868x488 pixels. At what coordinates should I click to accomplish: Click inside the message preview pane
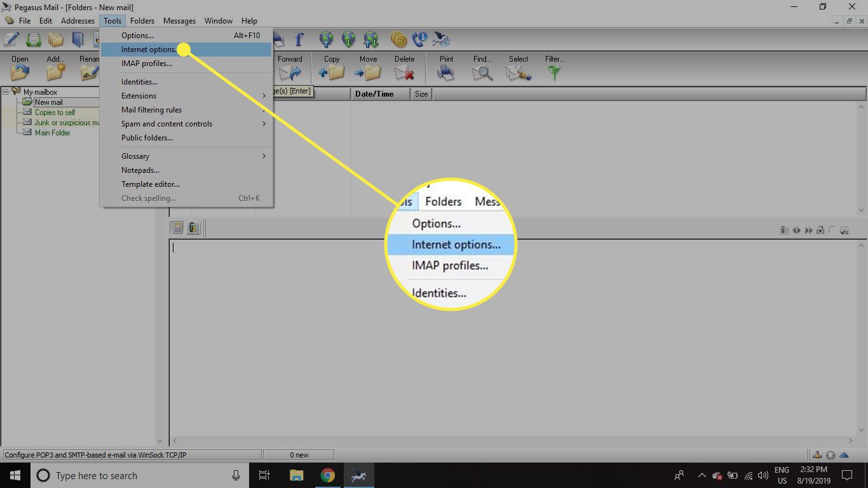513,337
